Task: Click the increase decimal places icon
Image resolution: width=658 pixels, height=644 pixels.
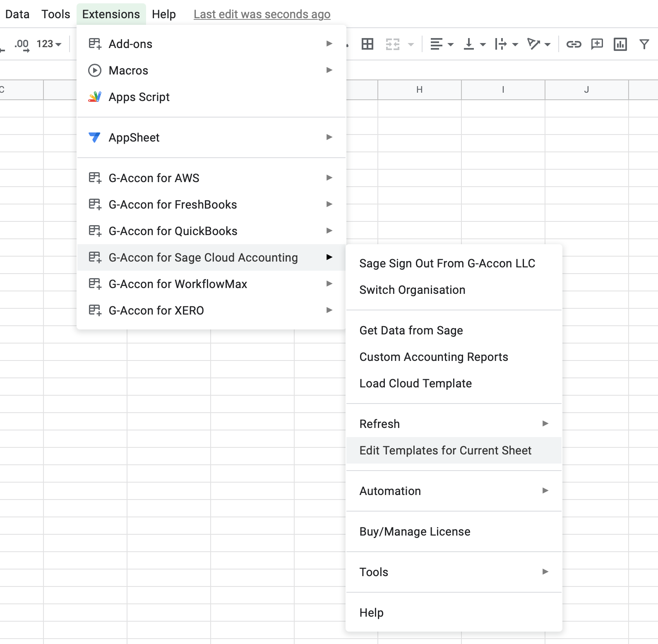Action: click(22, 45)
